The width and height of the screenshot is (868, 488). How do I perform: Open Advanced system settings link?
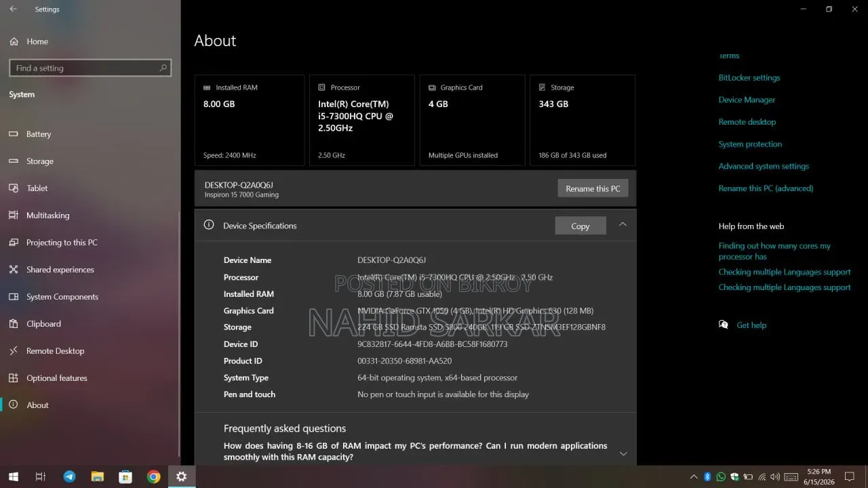pyautogui.click(x=764, y=166)
